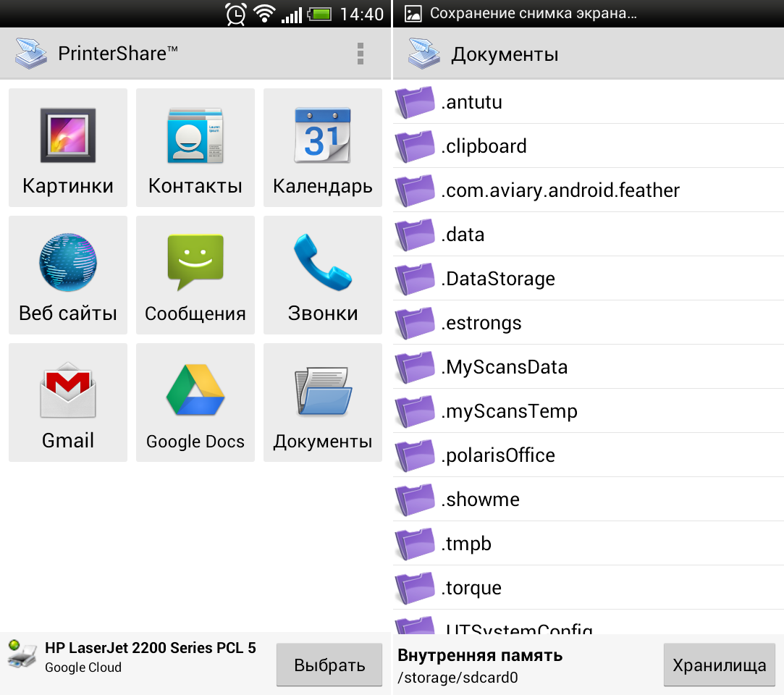Open the .clipboard folder
Screen dimensions: 784x695
(x=588, y=146)
